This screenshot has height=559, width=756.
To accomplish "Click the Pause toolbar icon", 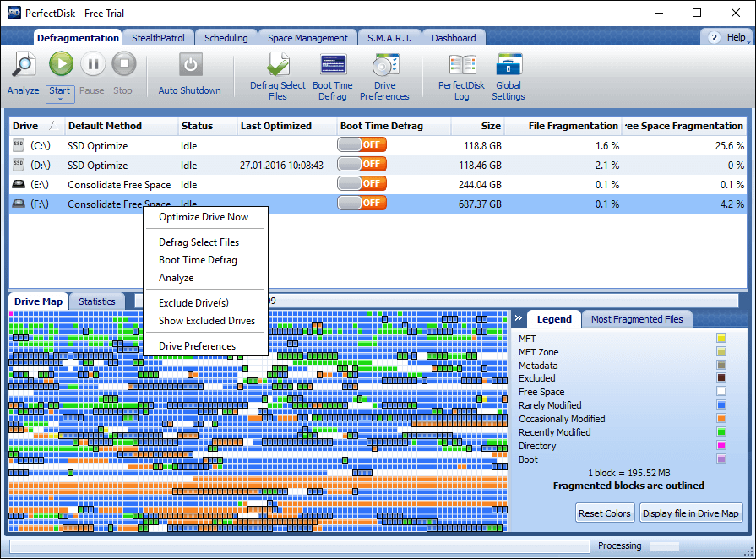I will click(x=93, y=63).
